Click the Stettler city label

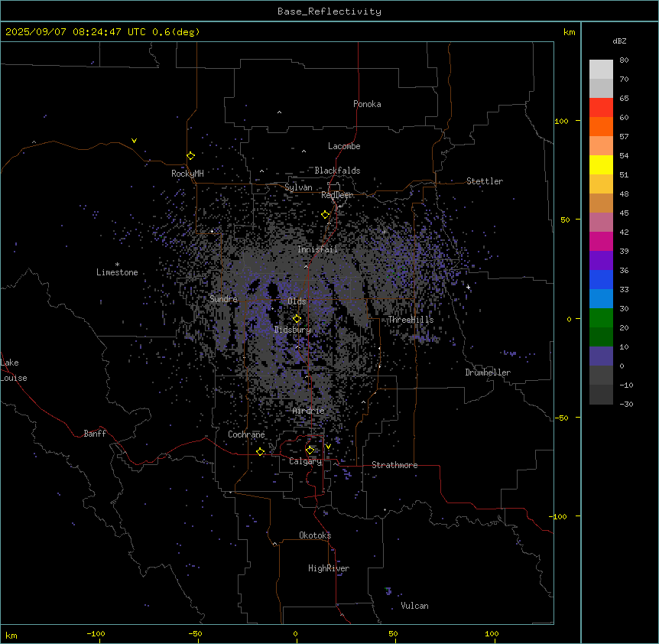tap(485, 181)
